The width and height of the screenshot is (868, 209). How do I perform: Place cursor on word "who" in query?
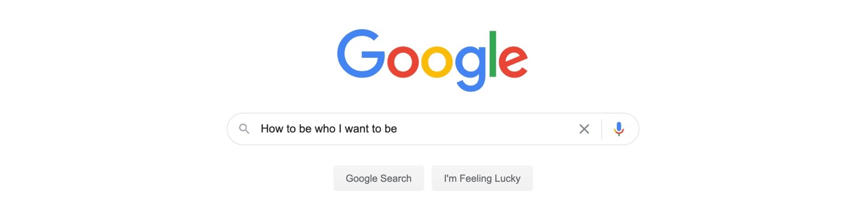tap(325, 129)
